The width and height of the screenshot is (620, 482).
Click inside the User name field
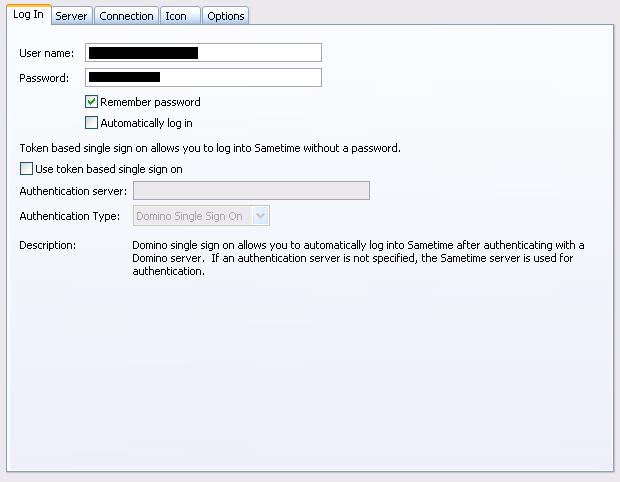(203, 53)
